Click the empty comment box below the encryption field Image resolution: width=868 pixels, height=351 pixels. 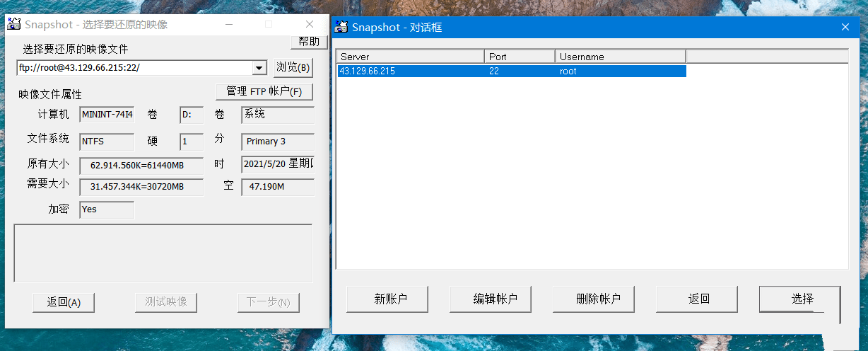tap(163, 253)
